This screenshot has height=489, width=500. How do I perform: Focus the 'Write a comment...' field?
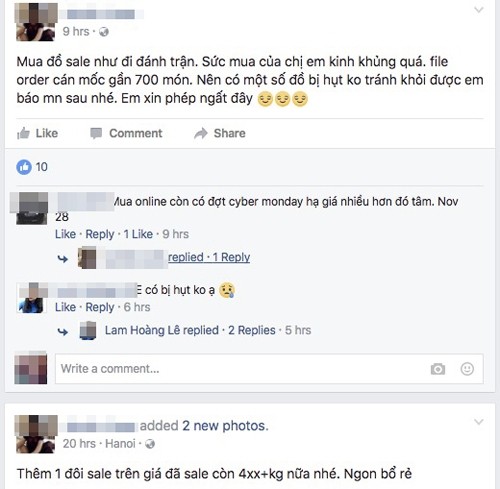coord(269,369)
